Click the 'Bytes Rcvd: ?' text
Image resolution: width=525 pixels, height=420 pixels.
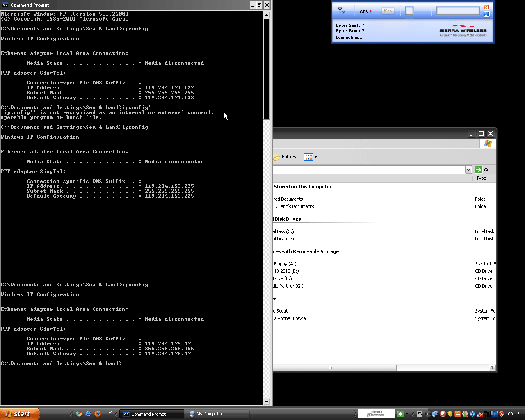click(350, 31)
